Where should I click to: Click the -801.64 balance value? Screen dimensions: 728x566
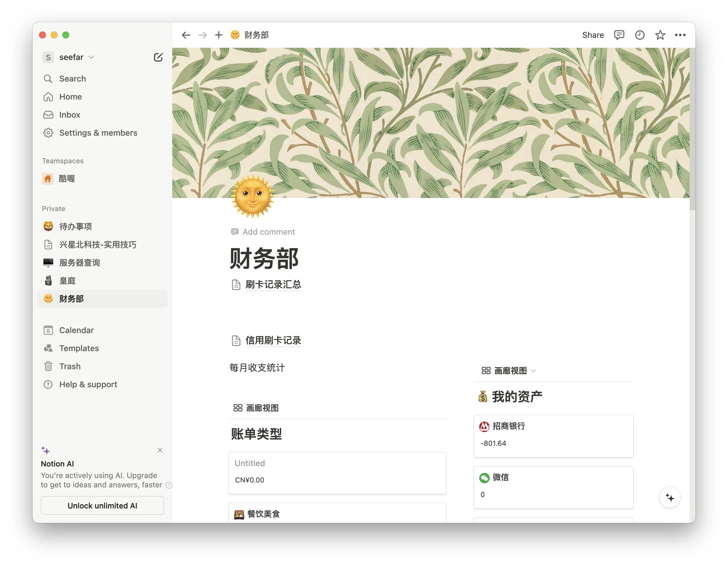coord(493,444)
